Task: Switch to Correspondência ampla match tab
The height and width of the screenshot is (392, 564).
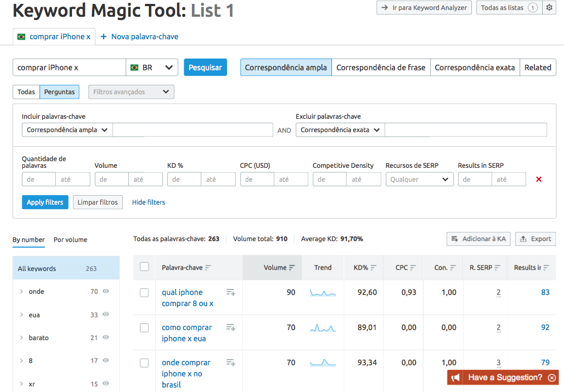Action: (x=286, y=67)
